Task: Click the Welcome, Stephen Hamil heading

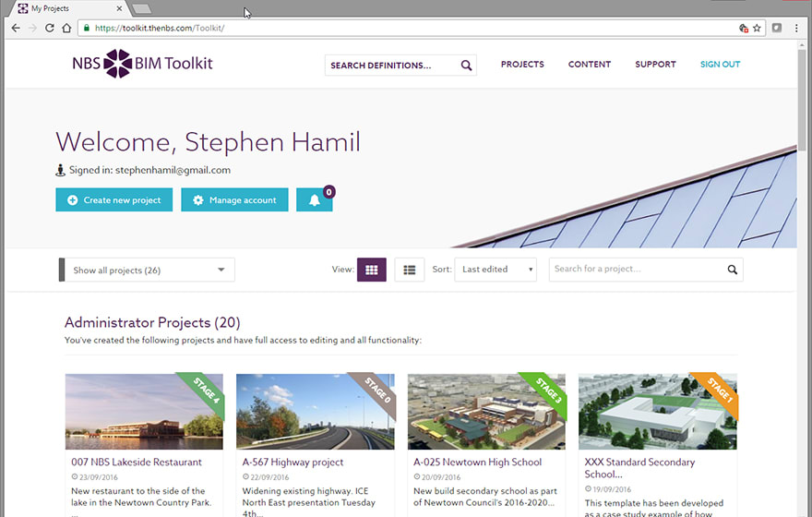Action: coord(209,142)
